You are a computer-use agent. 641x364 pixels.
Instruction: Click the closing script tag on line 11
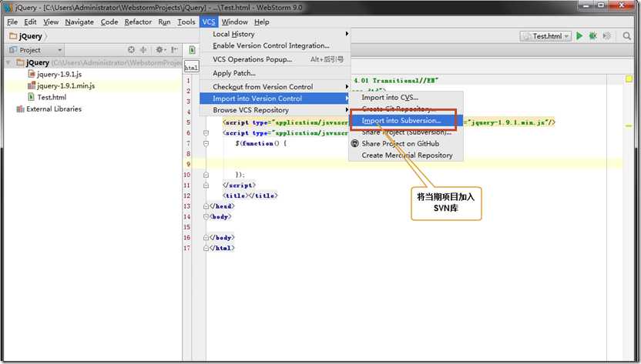coord(239,185)
